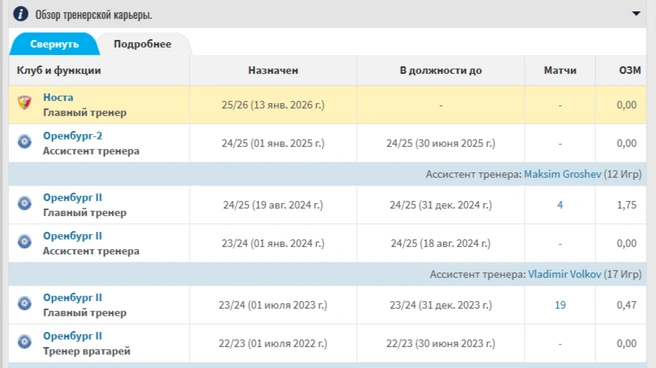Open Vladimir Volkov's profile link

[x=564, y=274]
